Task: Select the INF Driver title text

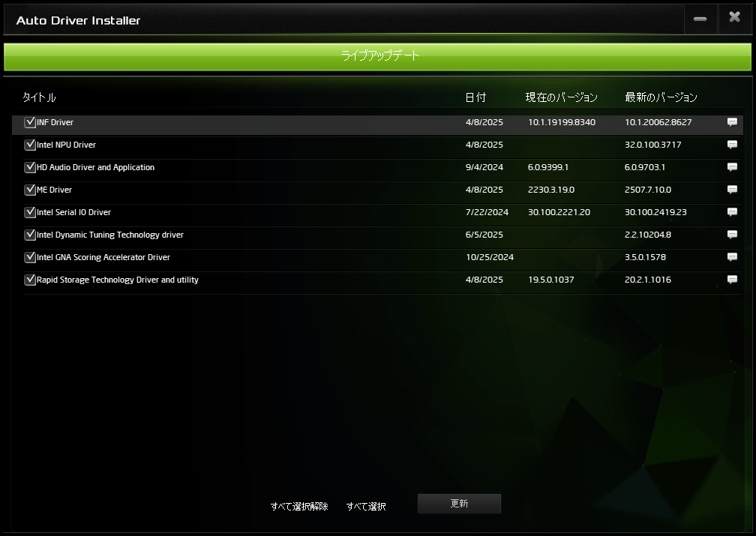Action: 55,122
